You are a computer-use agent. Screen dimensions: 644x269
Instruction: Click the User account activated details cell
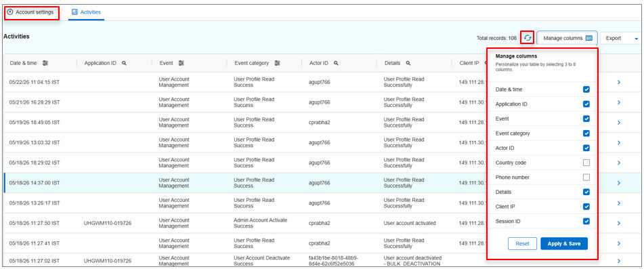point(410,224)
